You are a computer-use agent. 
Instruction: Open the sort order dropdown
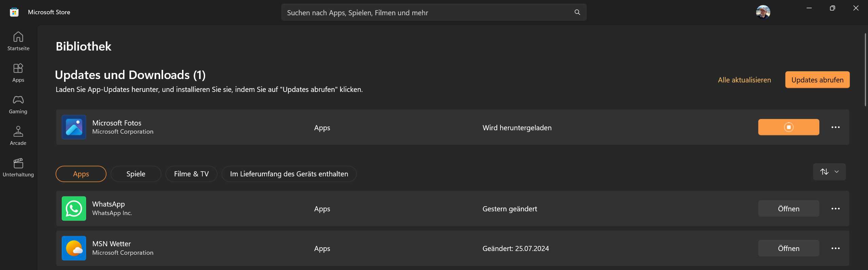(829, 172)
